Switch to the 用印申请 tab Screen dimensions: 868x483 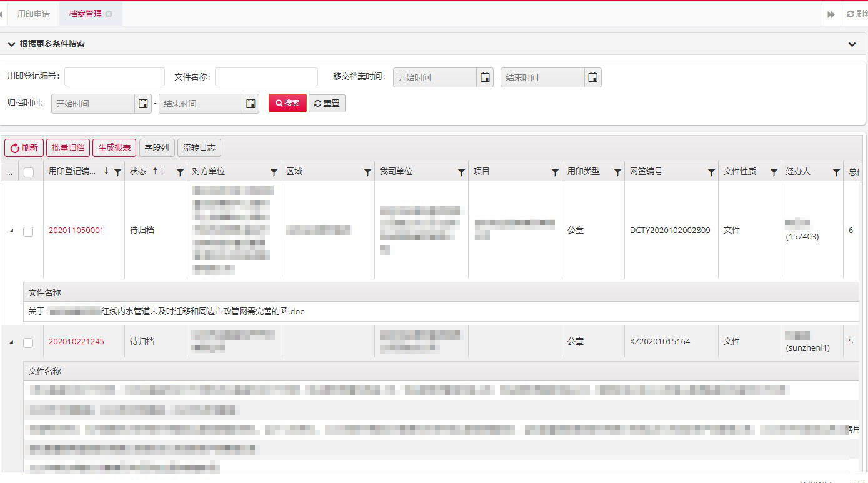pyautogui.click(x=34, y=14)
